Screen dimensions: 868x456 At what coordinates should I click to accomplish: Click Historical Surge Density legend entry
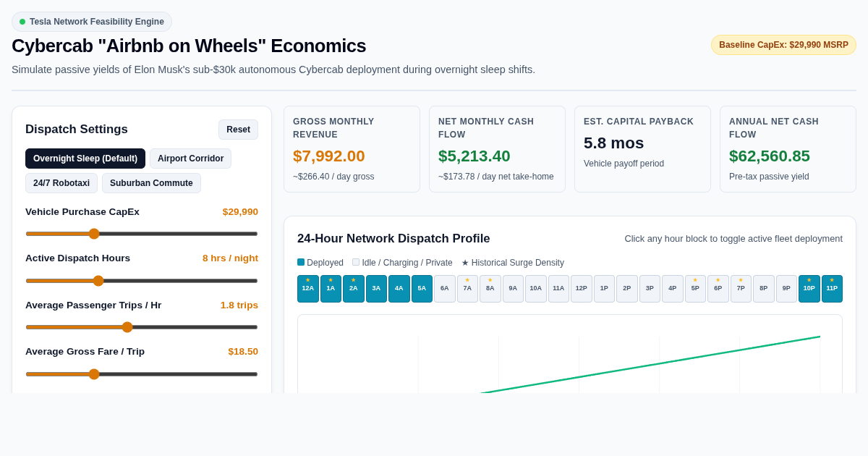[513, 263]
